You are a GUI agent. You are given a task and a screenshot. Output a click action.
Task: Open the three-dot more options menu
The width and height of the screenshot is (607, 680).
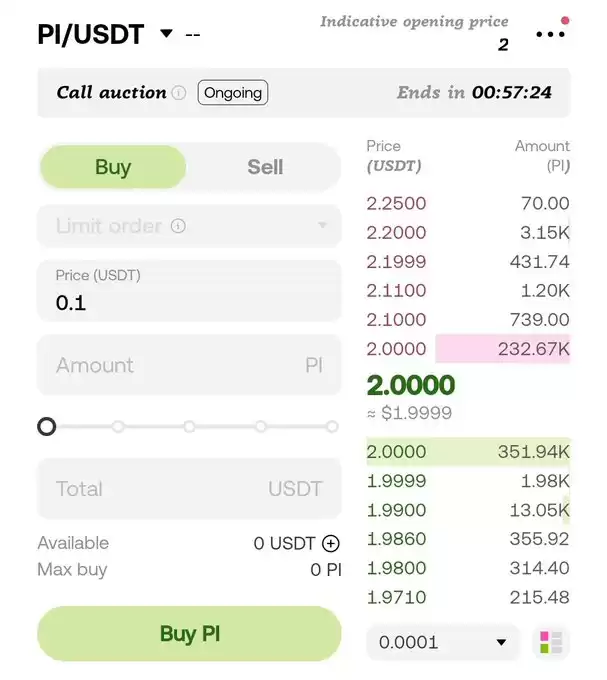[x=550, y=34]
